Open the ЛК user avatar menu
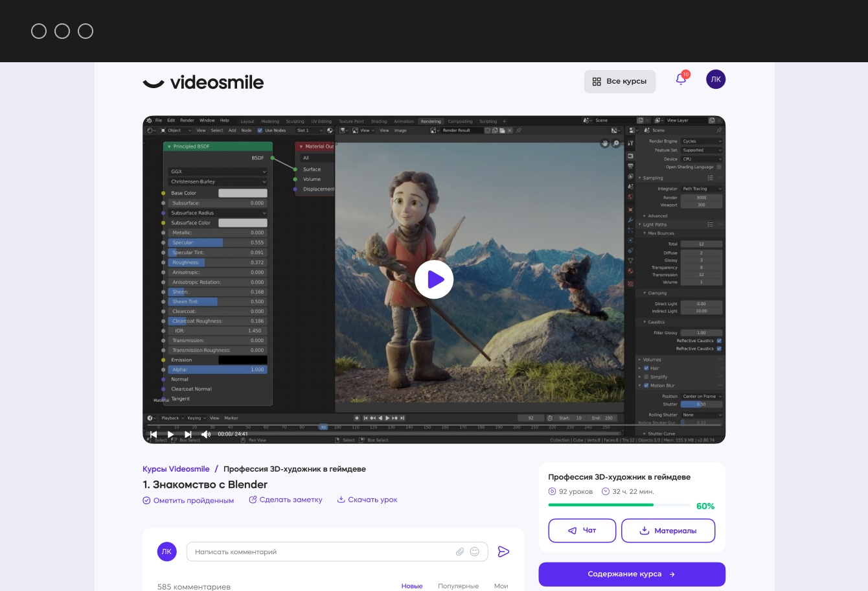The image size is (868, 591). pos(716,80)
